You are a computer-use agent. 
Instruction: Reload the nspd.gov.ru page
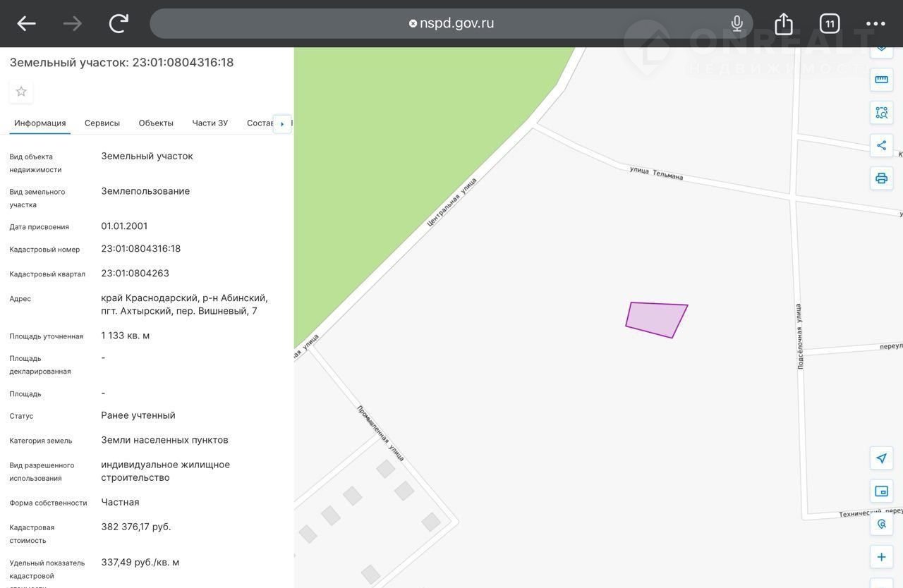[119, 24]
